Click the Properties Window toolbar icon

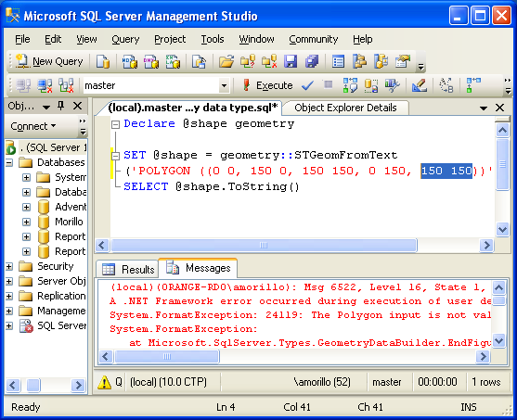click(x=403, y=61)
